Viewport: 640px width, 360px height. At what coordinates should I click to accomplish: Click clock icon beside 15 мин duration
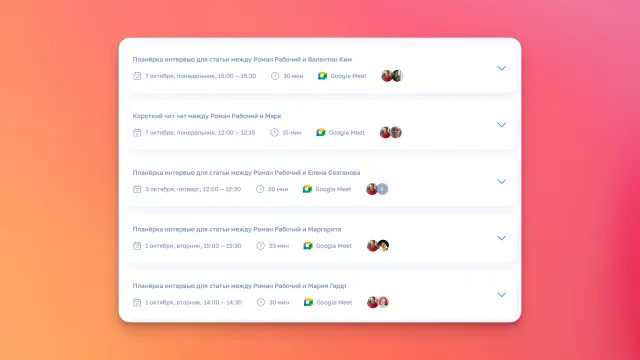pos(274,132)
